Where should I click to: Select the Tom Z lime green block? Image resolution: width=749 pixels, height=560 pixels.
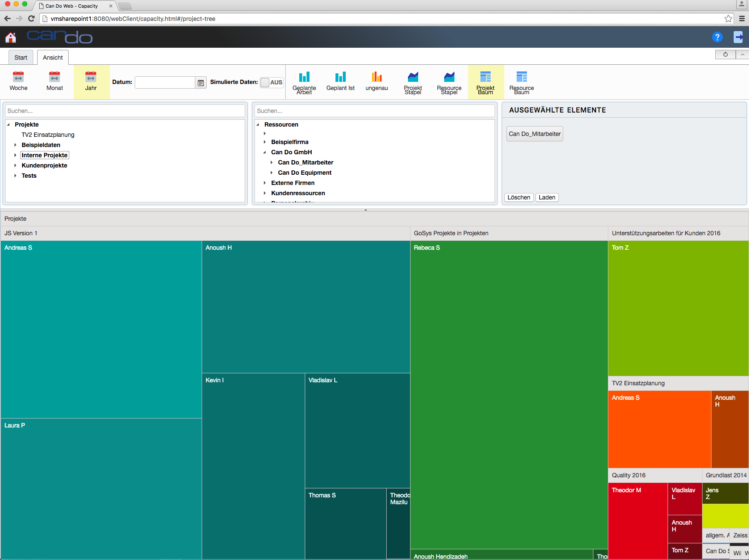(x=678, y=308)
